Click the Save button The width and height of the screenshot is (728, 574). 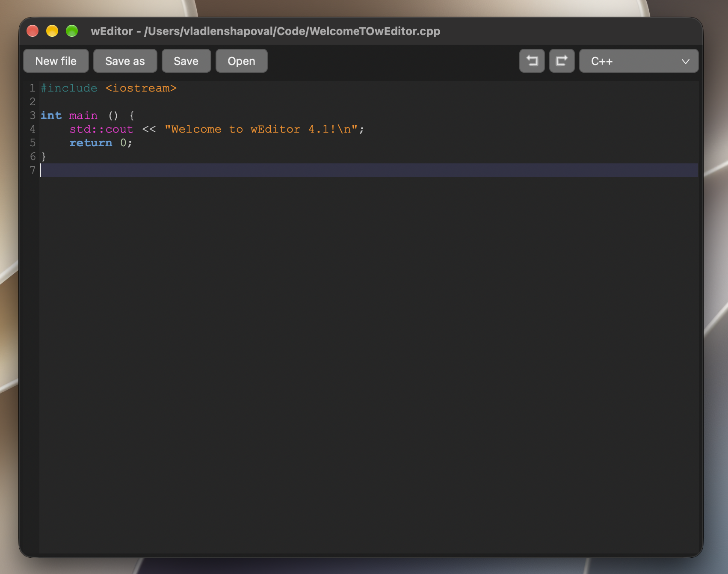click(186, 61)
